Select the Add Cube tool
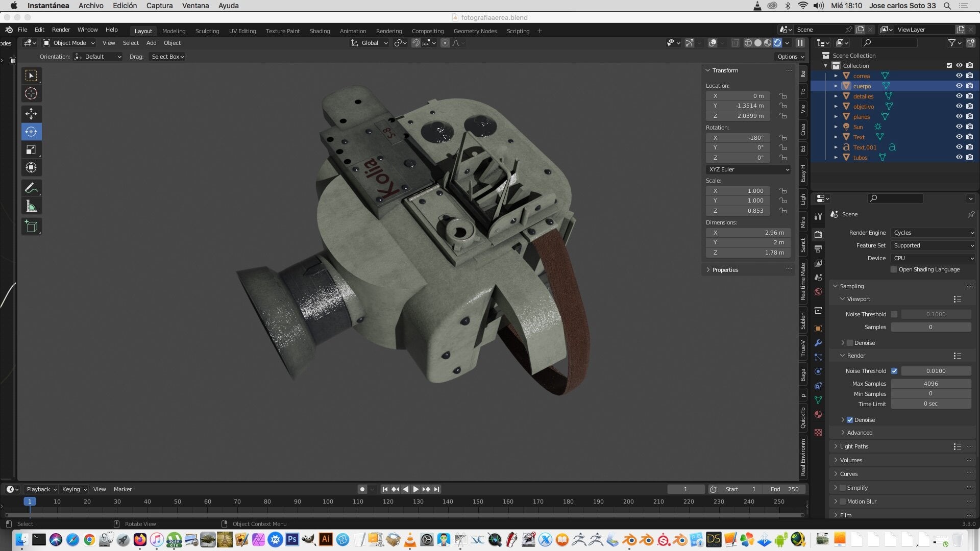 [31, 227]
